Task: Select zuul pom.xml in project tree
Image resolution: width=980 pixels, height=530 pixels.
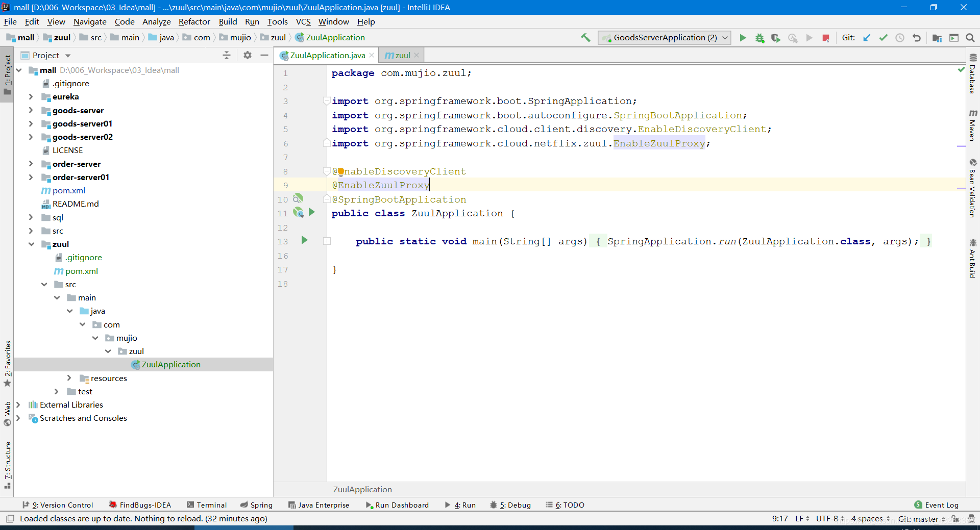Action: pos(81,271)
